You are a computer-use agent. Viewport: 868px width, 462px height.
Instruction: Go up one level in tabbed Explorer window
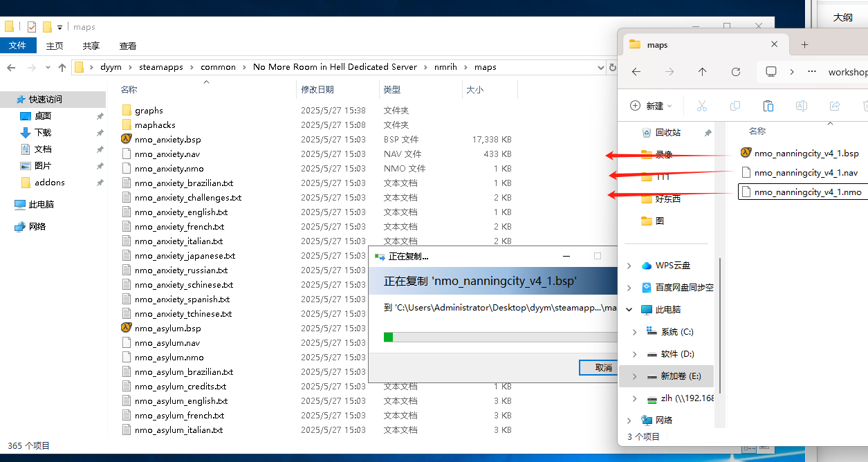point(703,72)
